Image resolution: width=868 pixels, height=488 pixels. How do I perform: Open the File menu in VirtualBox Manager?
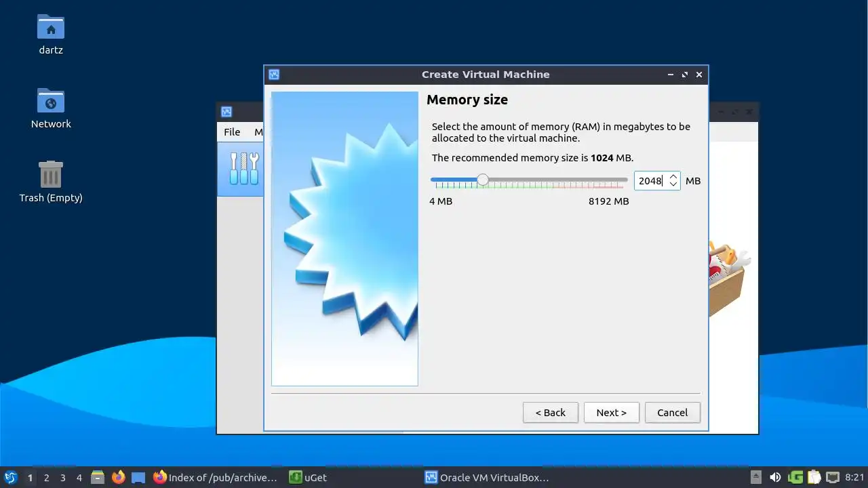pos(232,132)
